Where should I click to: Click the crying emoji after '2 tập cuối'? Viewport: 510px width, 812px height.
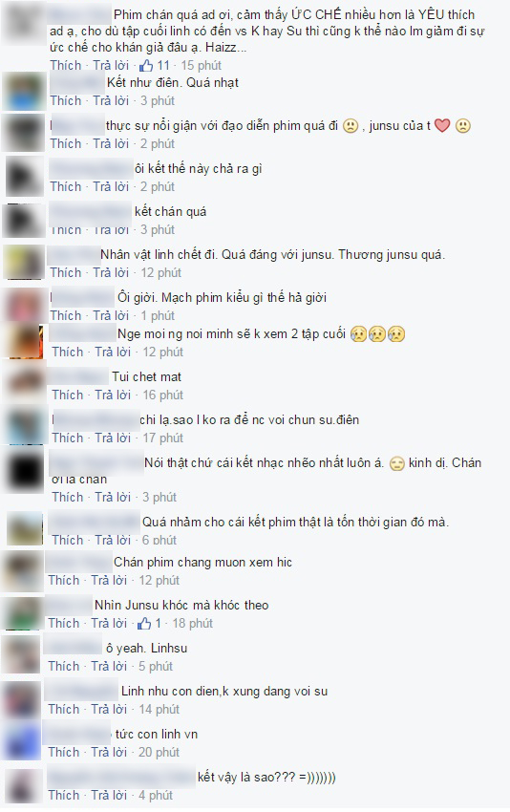click(x=377, y=334)
